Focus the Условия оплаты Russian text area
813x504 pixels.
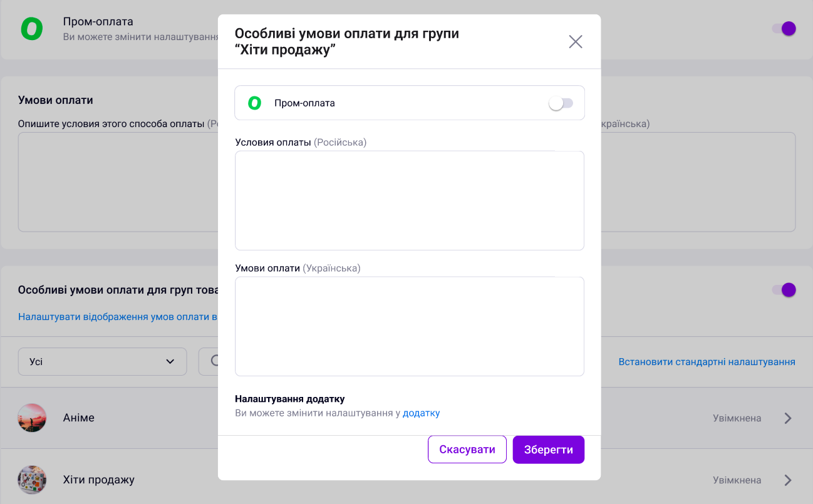(x=410, y=200)
